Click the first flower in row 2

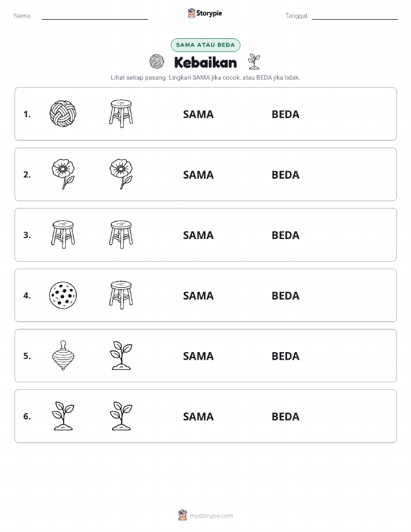pos(63,174)
